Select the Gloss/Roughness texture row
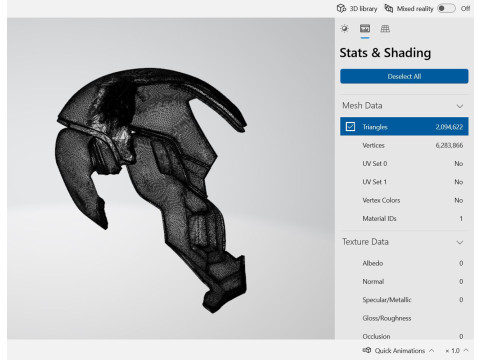 (x=404, y=318)
